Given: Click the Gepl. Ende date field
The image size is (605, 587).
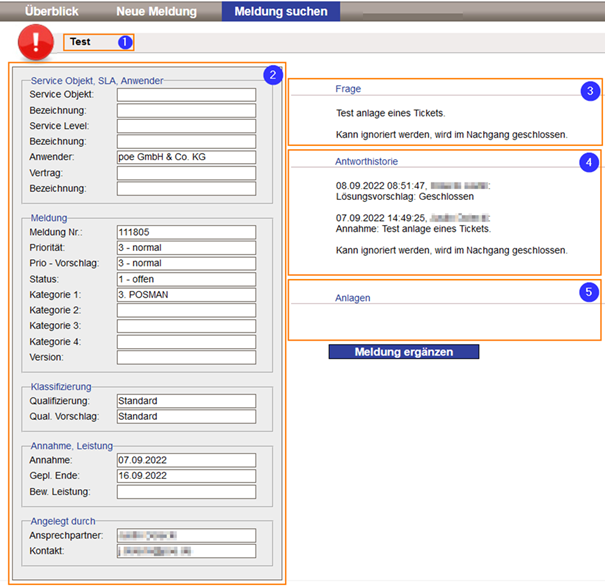Looking at the screenshot, I should point(186,476).
